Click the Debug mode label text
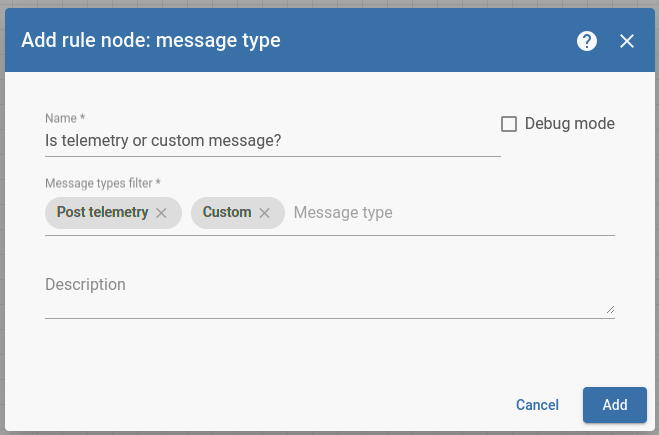 pyautogui.click(x=569, y=124)
